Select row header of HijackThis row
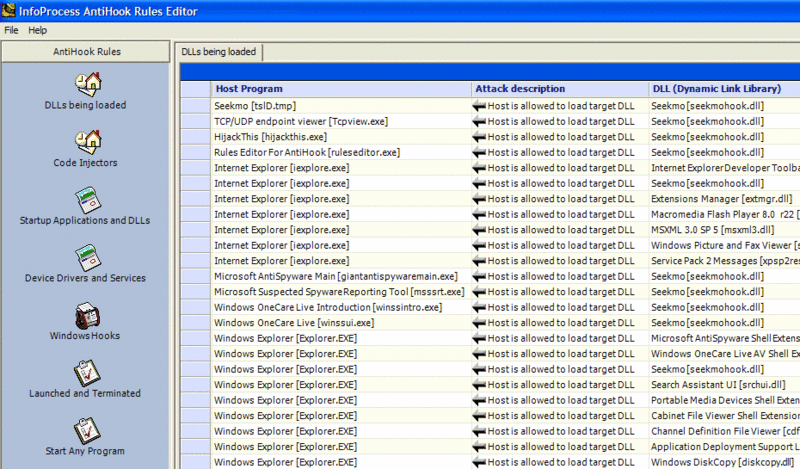Screen dimensions: 800x469 click(195, 137)
